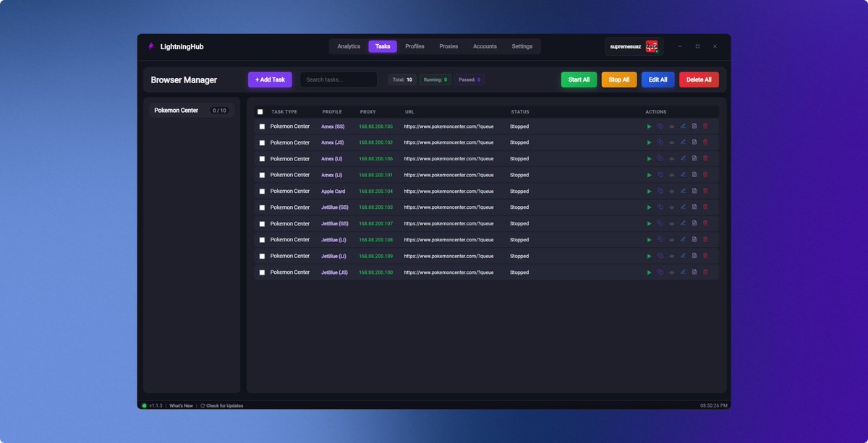Click Check for Updates in status bar
This screenshot has height=443, width=868.
(221, 405)
